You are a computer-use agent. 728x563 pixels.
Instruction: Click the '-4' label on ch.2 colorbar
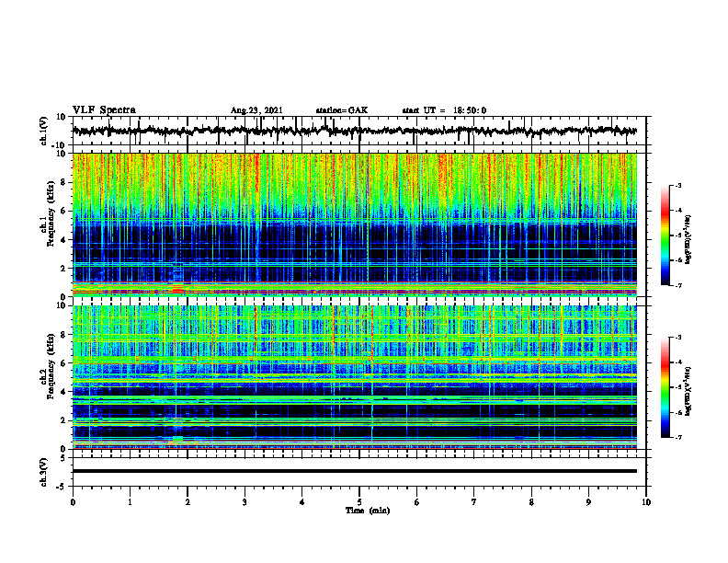pos(677,362)
